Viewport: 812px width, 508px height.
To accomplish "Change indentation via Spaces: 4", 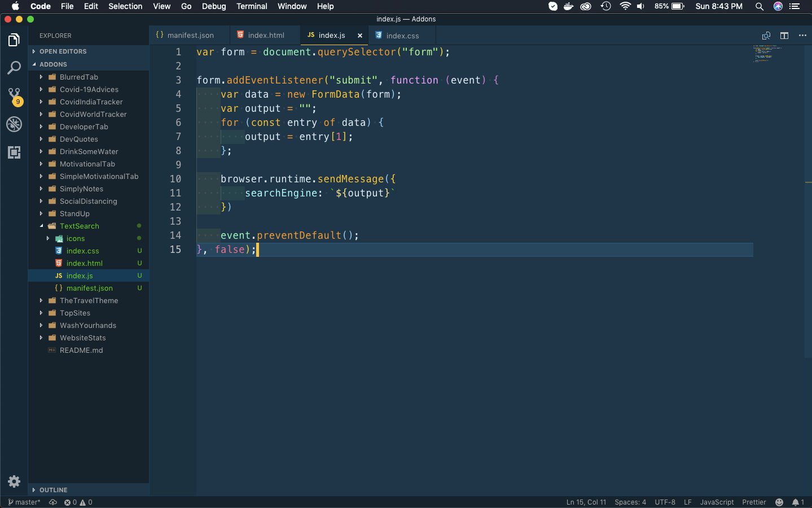I will [x=630, y=502].
